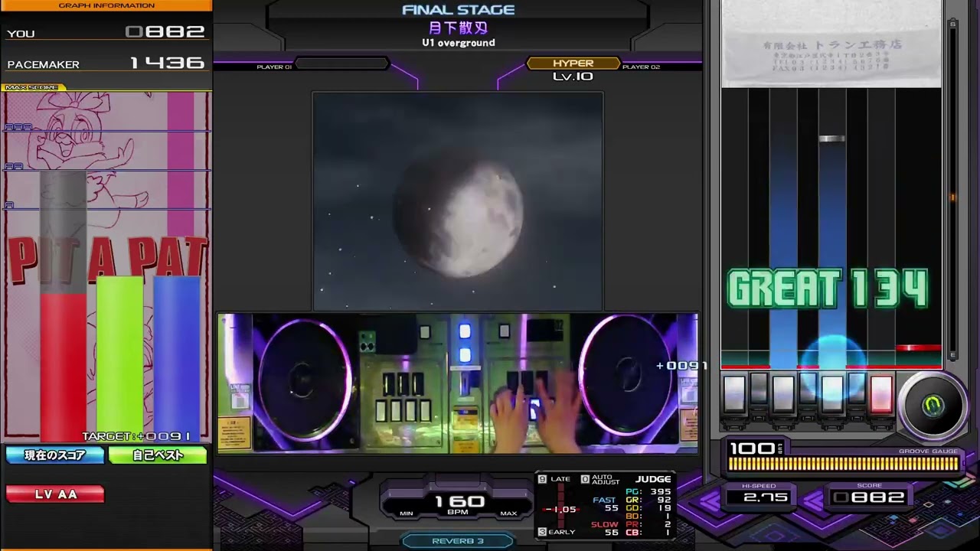The image size is (980, 551).
Task: Tap the leftmost white key button
Action: [734, 393]
